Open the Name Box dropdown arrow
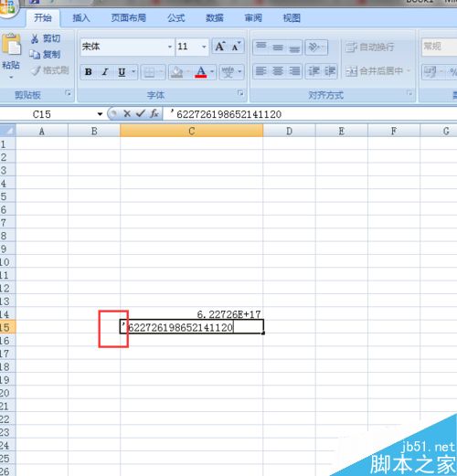 [100, 114]
